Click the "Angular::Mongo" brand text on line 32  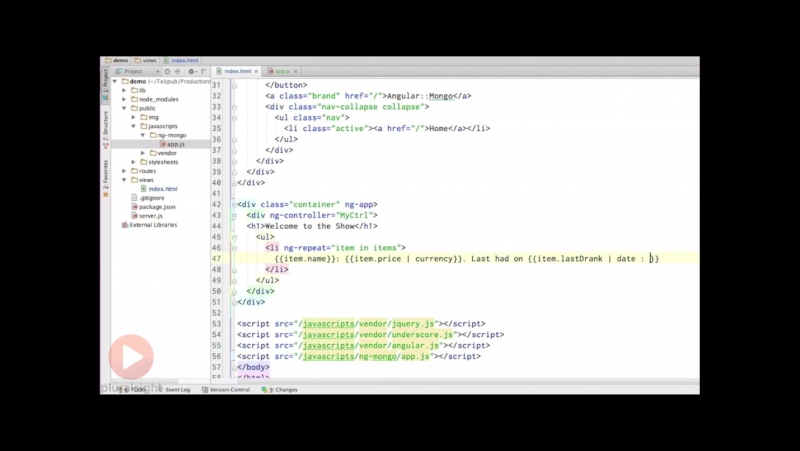420,96
